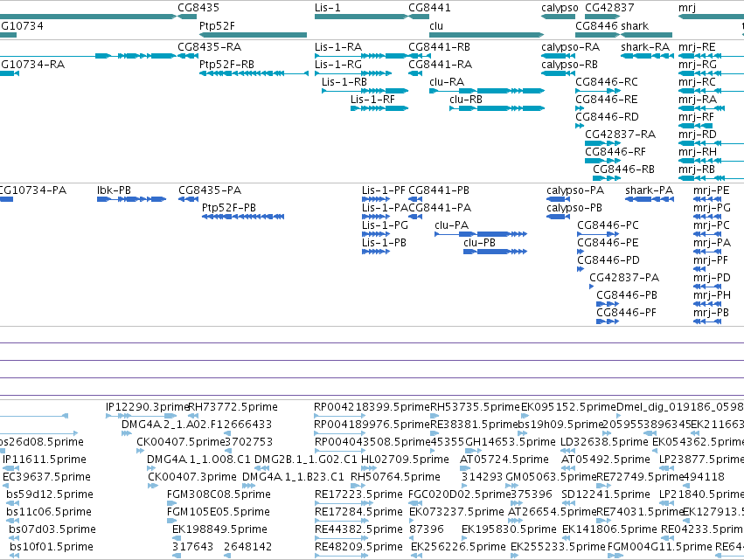744x560 pixels.
Task: Select the CG8441-PB protein label
Action: pos(439,190)
